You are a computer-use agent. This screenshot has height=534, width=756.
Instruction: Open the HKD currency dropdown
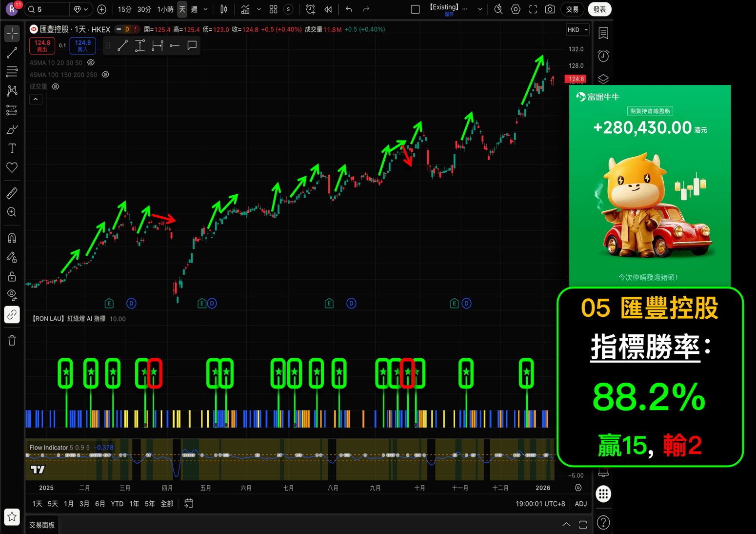coord(577,30)
